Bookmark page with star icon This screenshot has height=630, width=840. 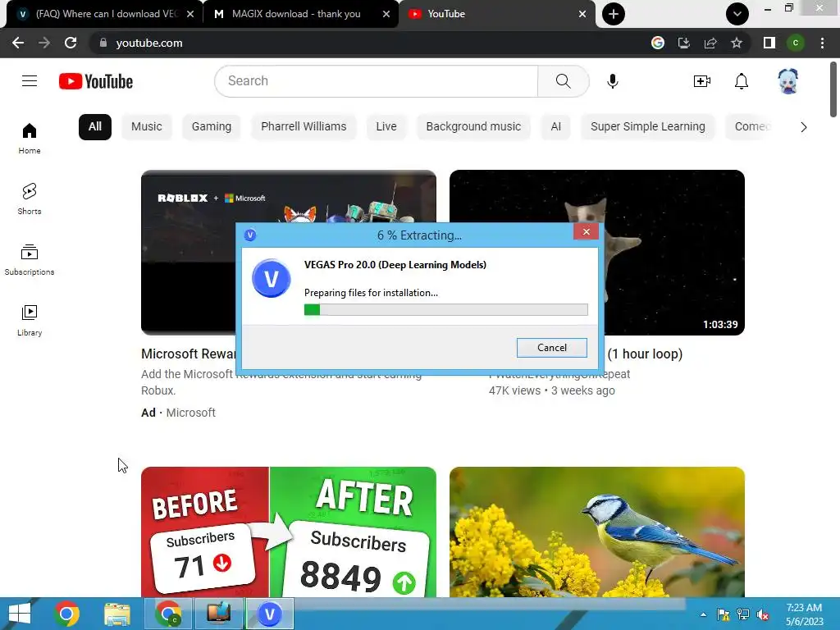click(x=737, y=43)
